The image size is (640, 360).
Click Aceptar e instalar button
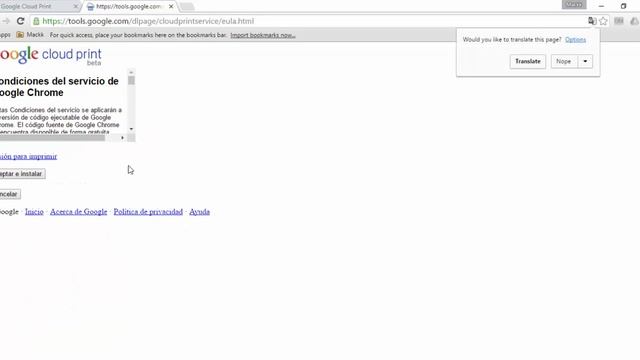(x=22, y=174)
